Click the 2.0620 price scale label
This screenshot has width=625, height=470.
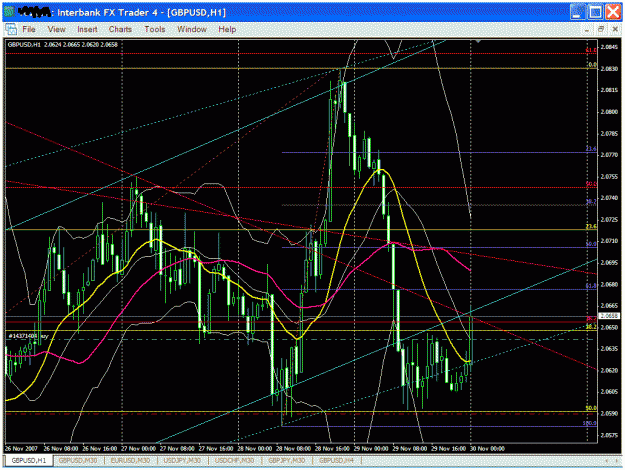609,370
